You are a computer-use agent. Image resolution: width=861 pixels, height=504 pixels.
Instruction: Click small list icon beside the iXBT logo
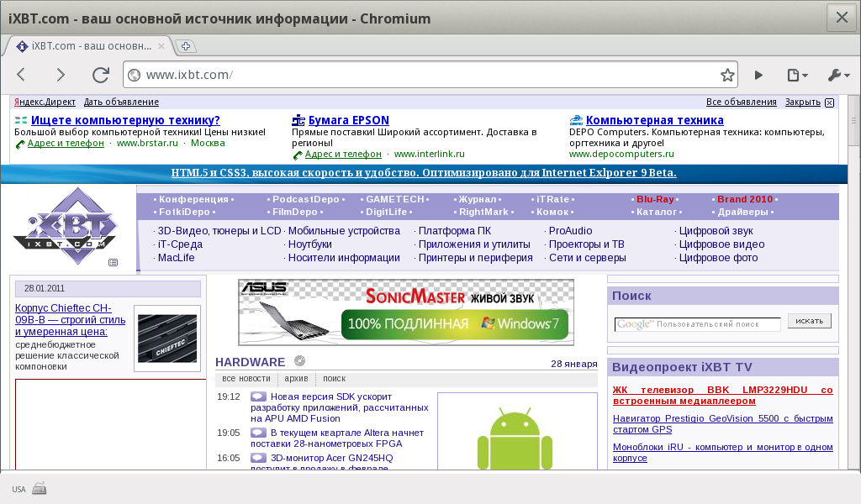pos(114,263)
